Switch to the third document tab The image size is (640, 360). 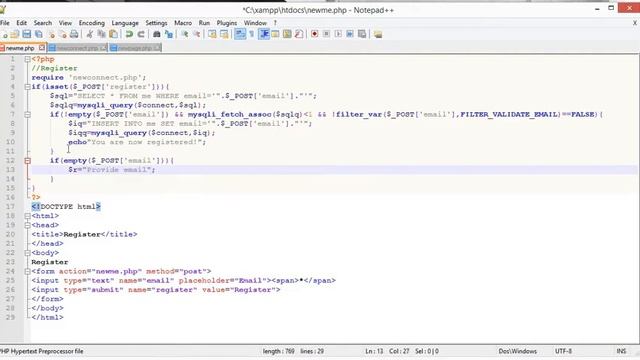tap(135, 48)
